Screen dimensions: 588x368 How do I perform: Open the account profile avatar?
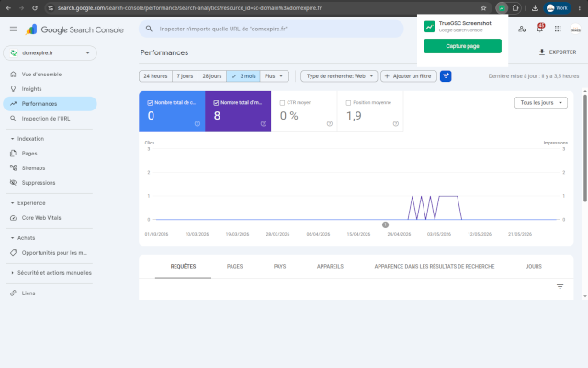tap(575, 29)
